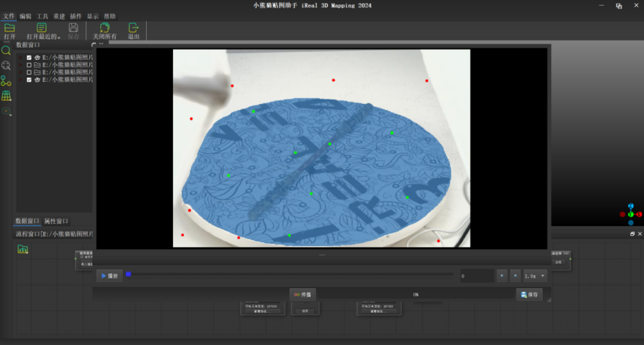This screenshot has height=345, width=644.
Task: Check the second E:/小熊猫贴图照片 row checkbox
Action: click(28, 65)
